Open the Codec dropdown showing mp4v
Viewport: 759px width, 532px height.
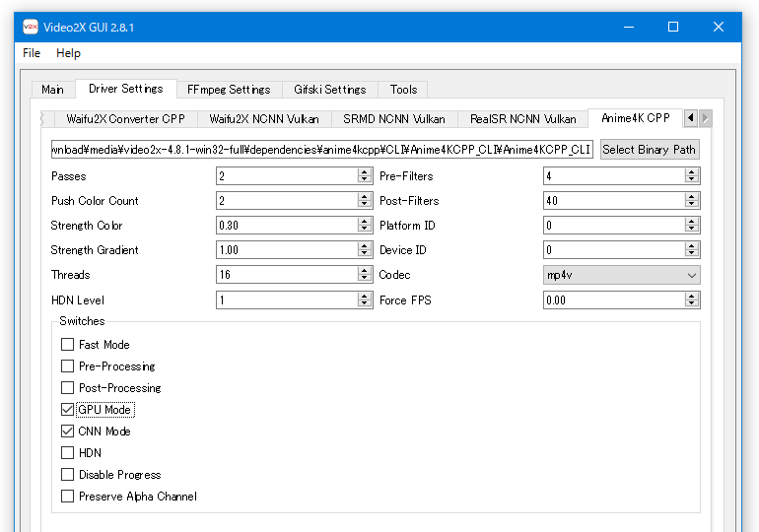(622, 275)
